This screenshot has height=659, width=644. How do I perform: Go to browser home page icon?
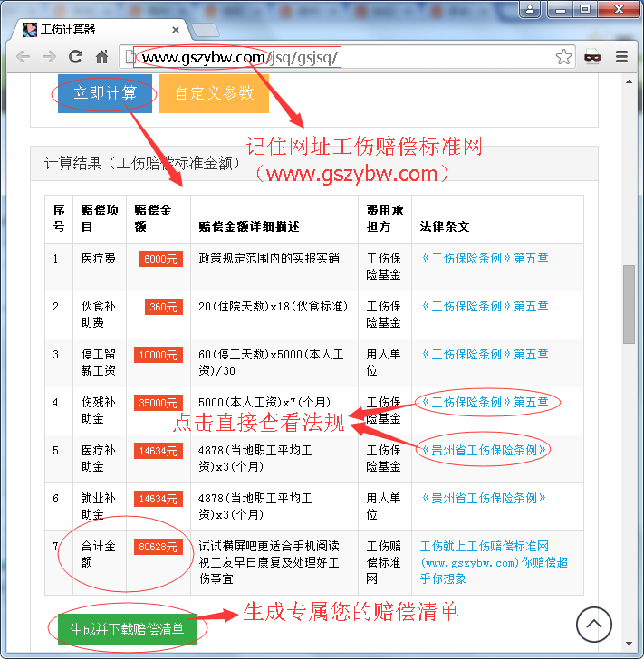click(101, 56)
